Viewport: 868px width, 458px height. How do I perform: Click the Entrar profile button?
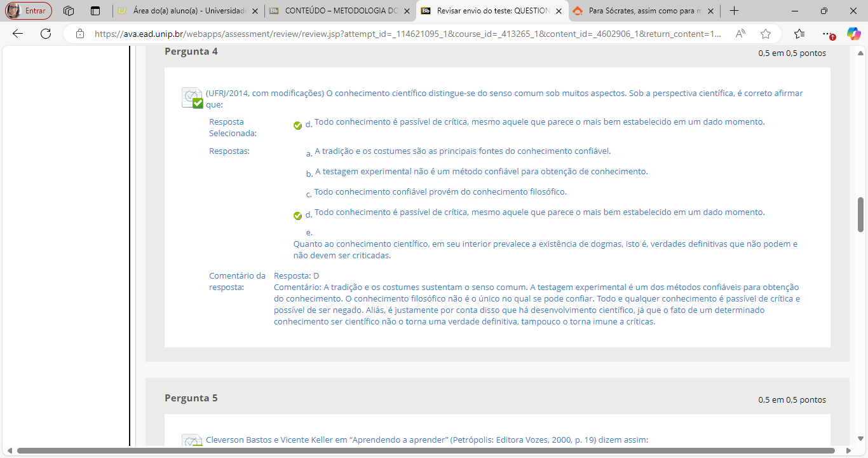29,11
